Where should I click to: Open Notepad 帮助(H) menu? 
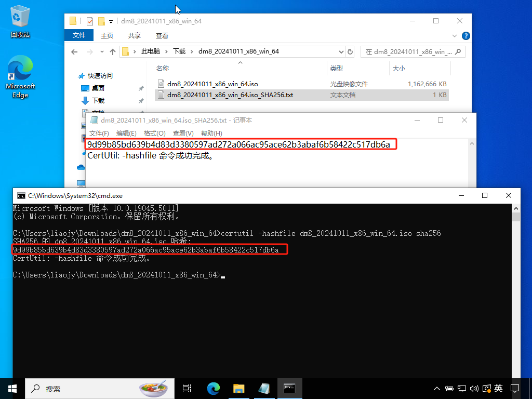212,134
